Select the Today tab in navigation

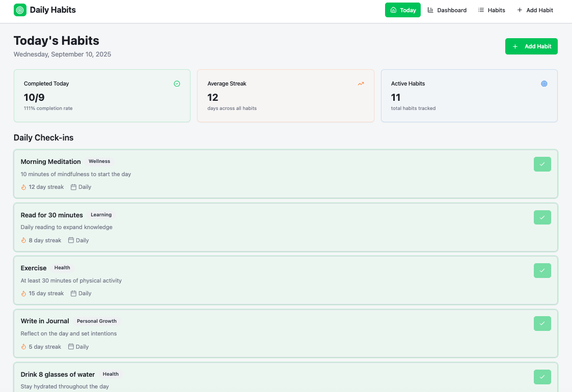[x=402, y=10]
